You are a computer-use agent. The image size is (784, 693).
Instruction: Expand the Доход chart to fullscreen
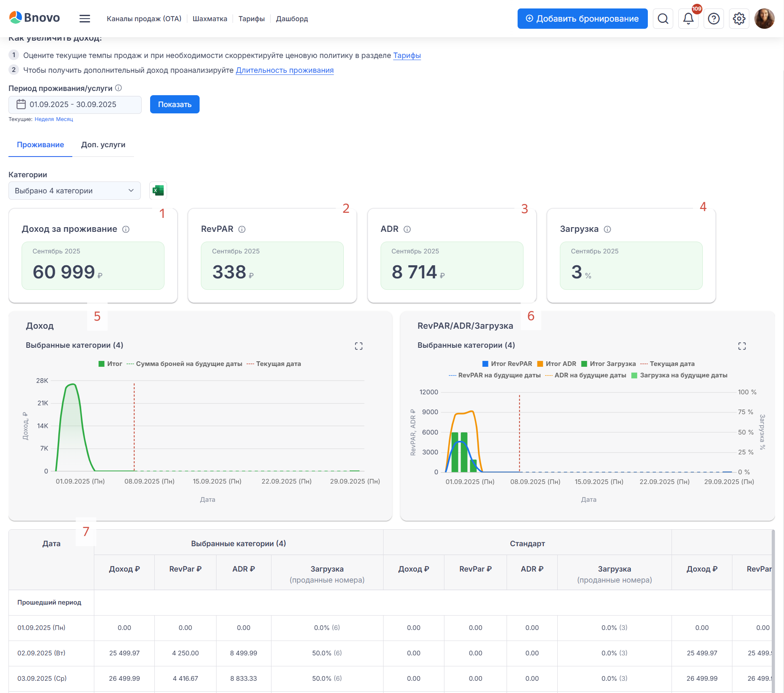(x=359, y=346)
